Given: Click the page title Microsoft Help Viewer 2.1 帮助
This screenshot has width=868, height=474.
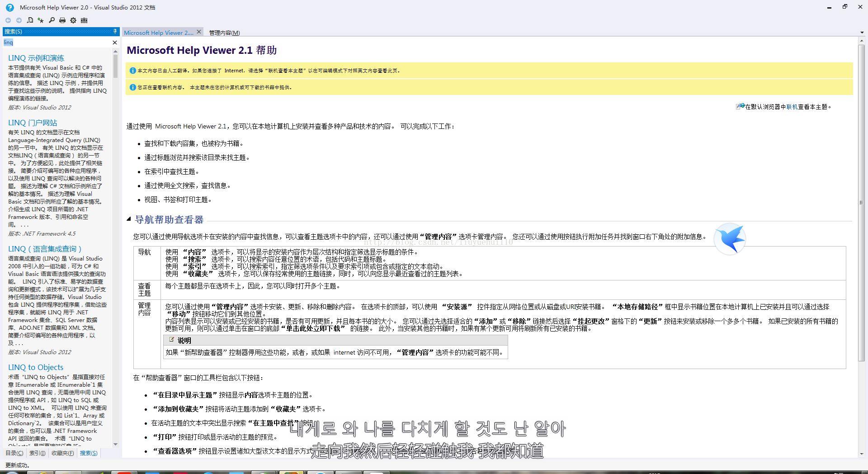Looking at the screenshot, I should point(202,50).
